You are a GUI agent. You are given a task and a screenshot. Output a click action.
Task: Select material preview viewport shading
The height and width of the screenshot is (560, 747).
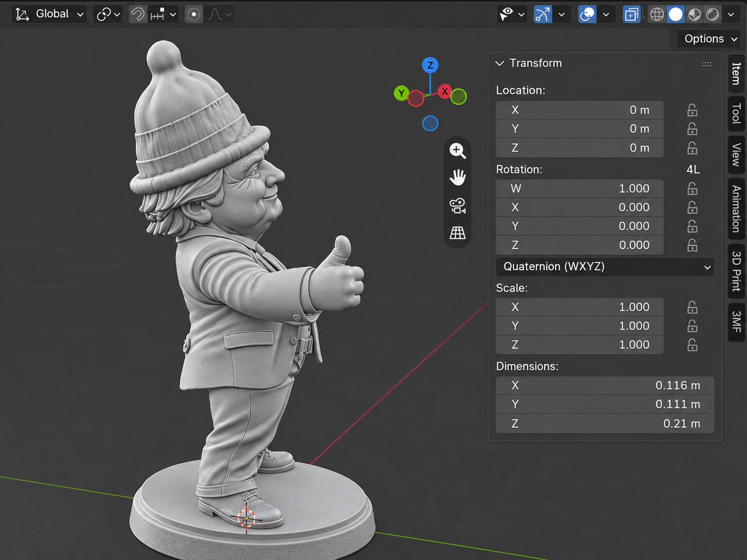tap(694, 14)
